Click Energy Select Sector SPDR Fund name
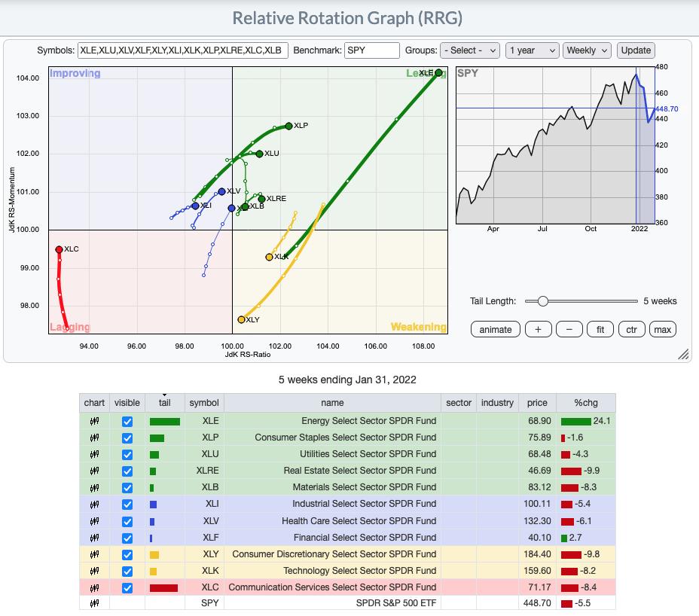The image size is (699, 616). [368, 421]
